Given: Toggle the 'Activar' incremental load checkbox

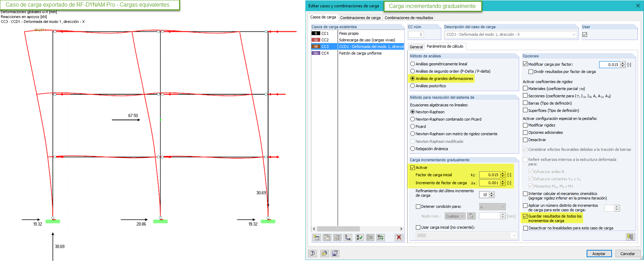Looking at the screenshot, I should (413, 168).
